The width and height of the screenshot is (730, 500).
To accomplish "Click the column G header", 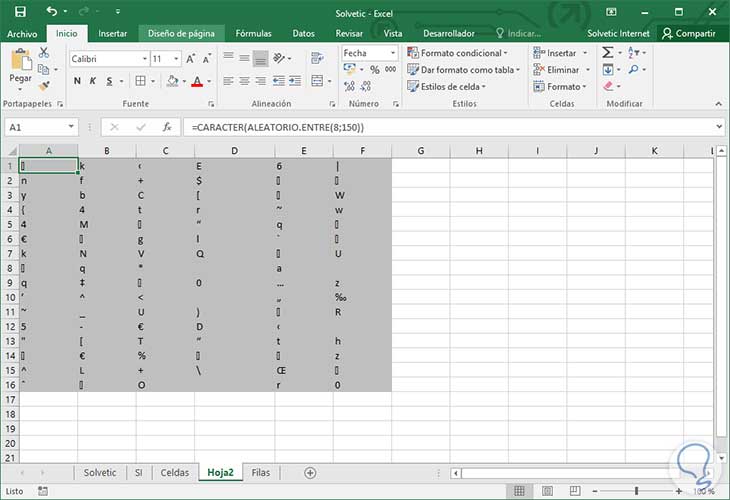I will [421, 150].
